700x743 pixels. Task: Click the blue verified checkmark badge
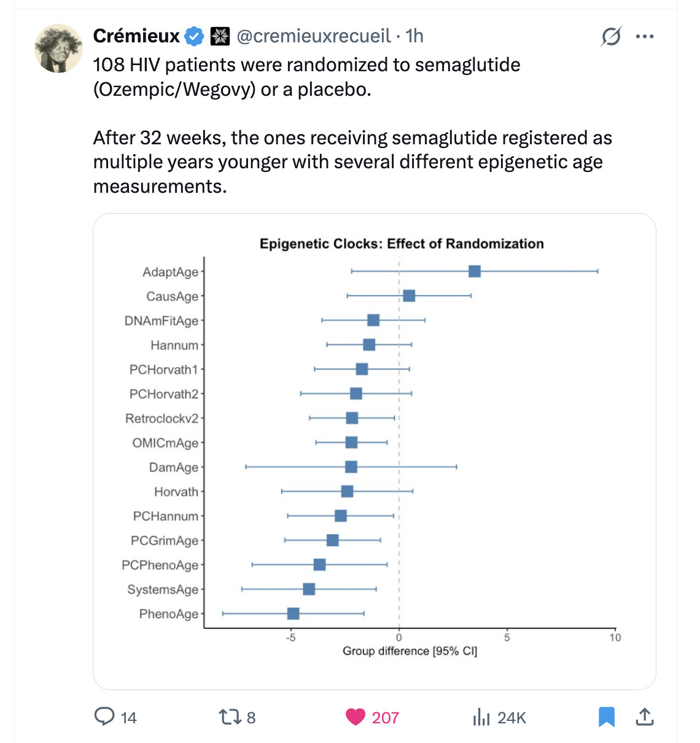195,36
